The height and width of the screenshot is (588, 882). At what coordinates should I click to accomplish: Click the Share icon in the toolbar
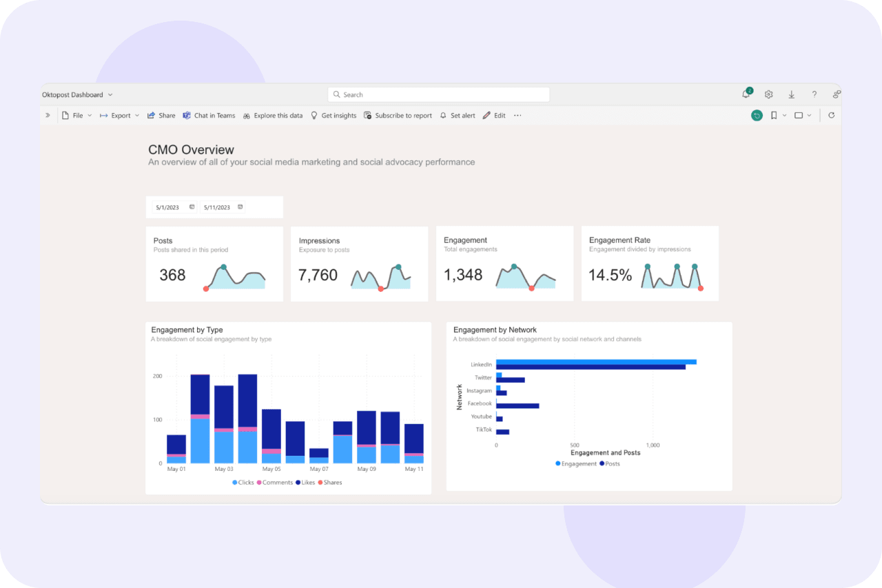161,115
